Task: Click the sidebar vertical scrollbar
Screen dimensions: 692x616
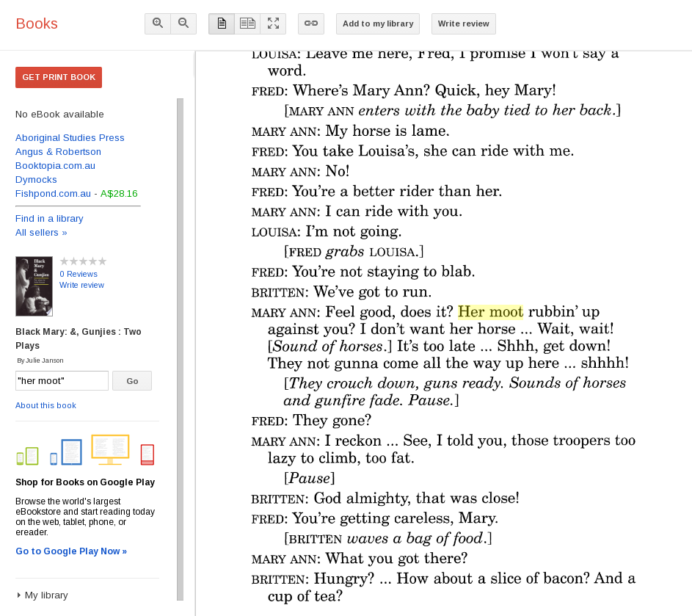Action: [x=180, y=349]
